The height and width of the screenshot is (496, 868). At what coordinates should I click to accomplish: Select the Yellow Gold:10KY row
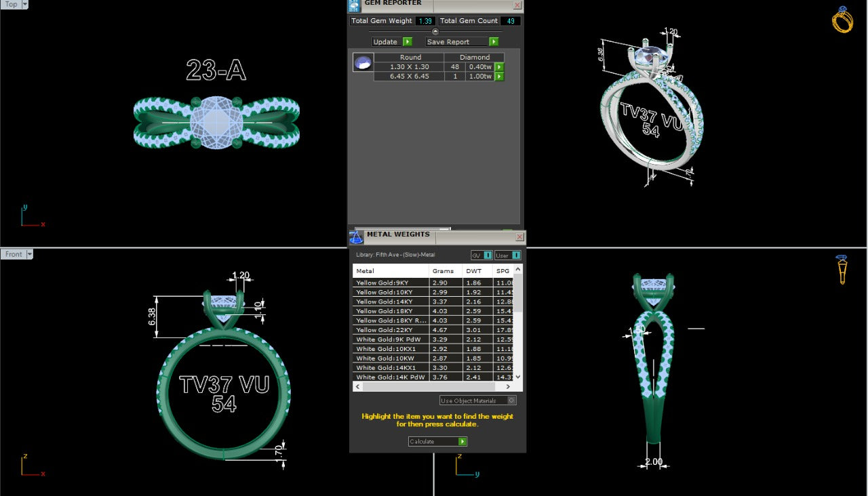click(433, 292)
